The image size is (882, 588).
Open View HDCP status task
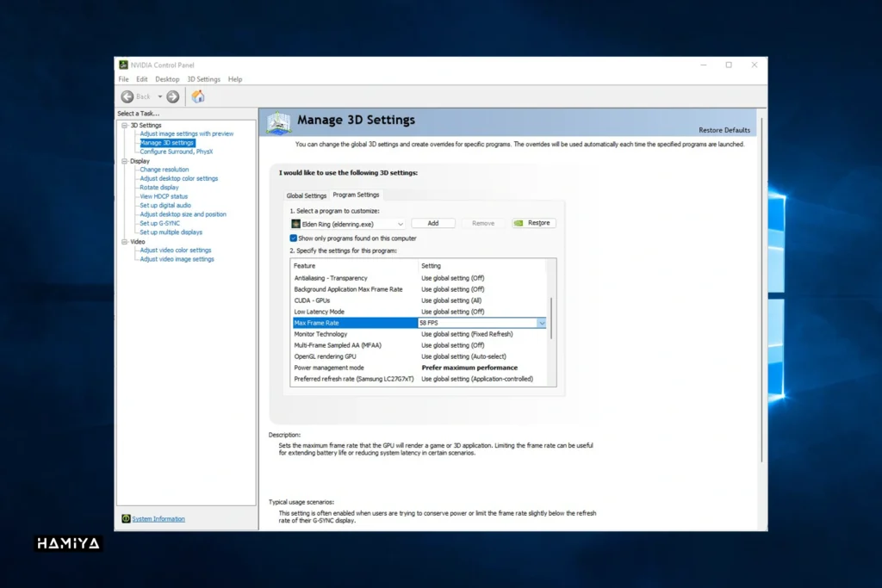pyautogui.click(x=164, y=197)
